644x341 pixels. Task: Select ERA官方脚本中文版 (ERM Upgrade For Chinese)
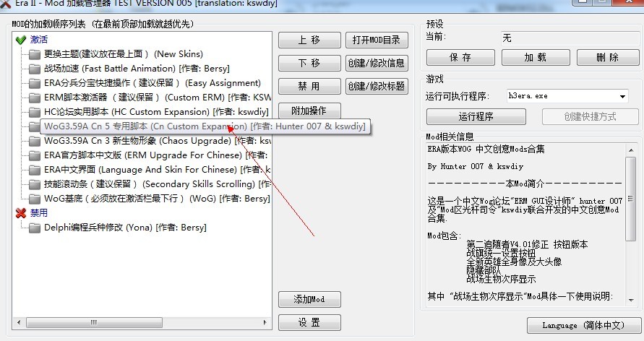[x=156, y=155]
